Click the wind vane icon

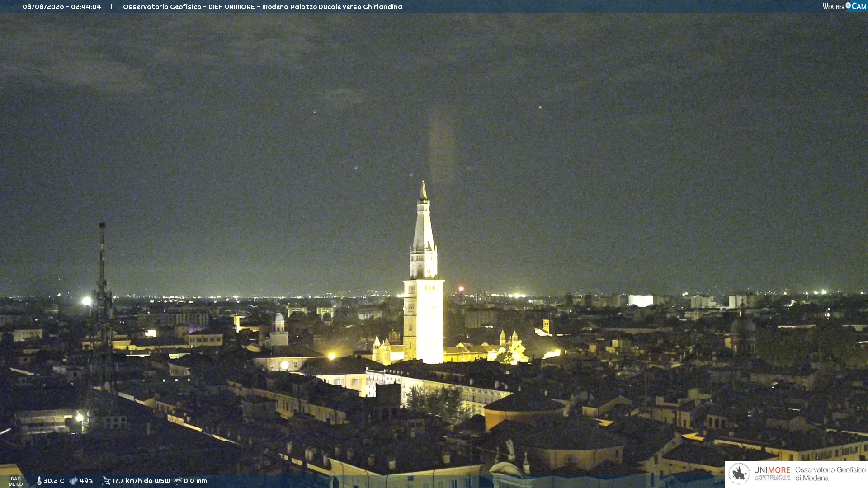pyautogui.click(x=106, y=481)
